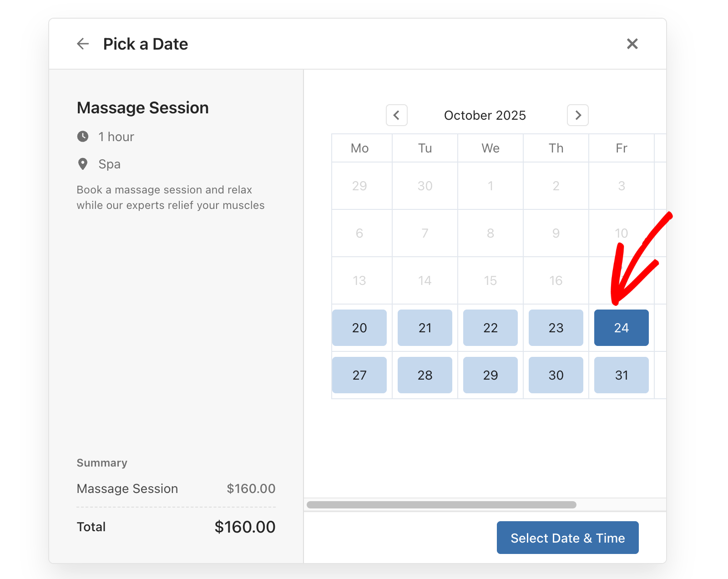
Task: Click the October 2025 month label
Action: click(x=485, y=116)
